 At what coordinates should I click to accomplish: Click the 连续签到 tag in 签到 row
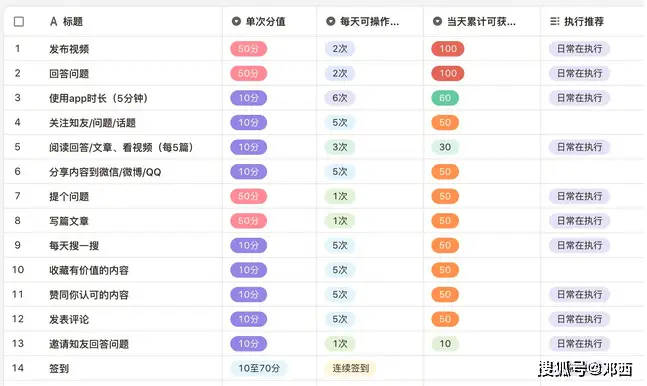[351, 368]
